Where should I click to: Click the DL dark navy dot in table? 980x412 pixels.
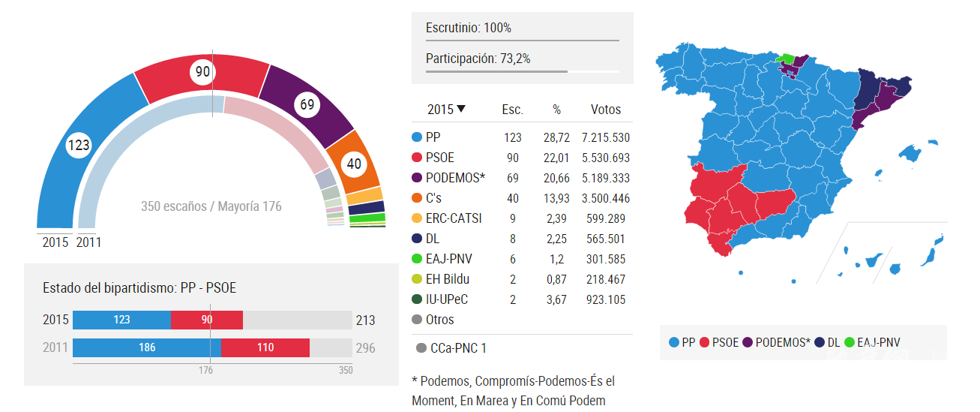(417, 239)
